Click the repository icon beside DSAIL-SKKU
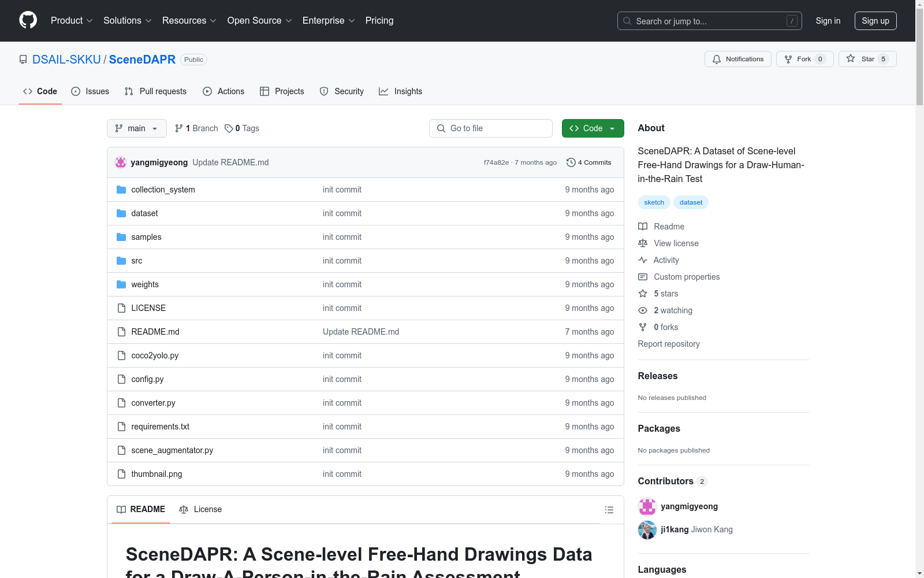Screen dimensions: 924x578 point(23,60)
